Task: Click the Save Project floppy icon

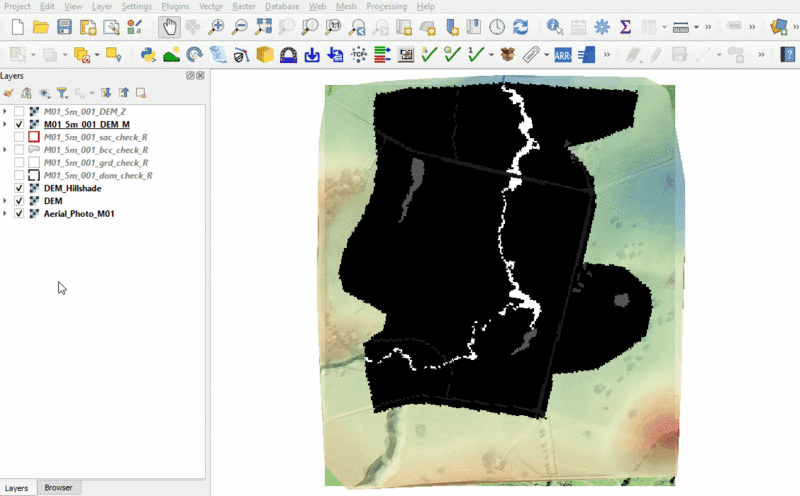Action: click(x=64, y=27)
